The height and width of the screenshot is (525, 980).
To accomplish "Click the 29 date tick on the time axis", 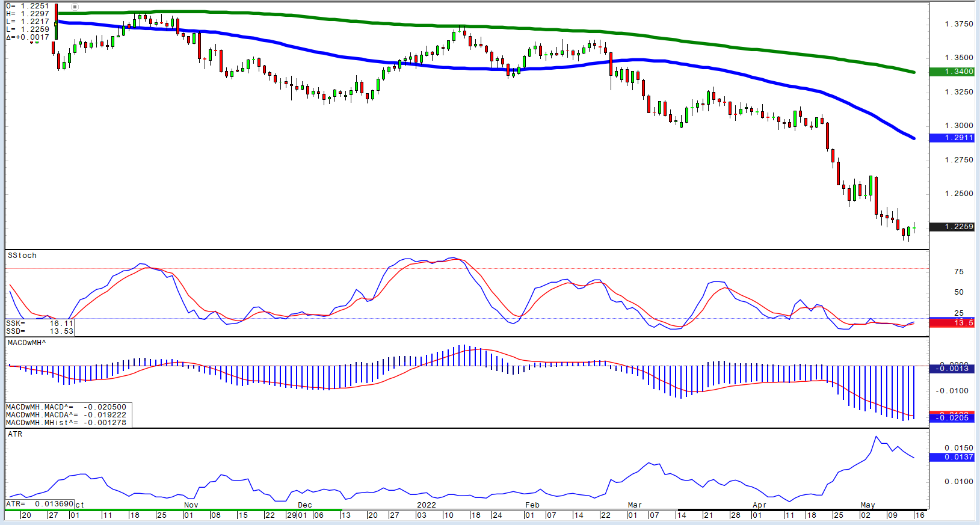I will tap(291, 515).
